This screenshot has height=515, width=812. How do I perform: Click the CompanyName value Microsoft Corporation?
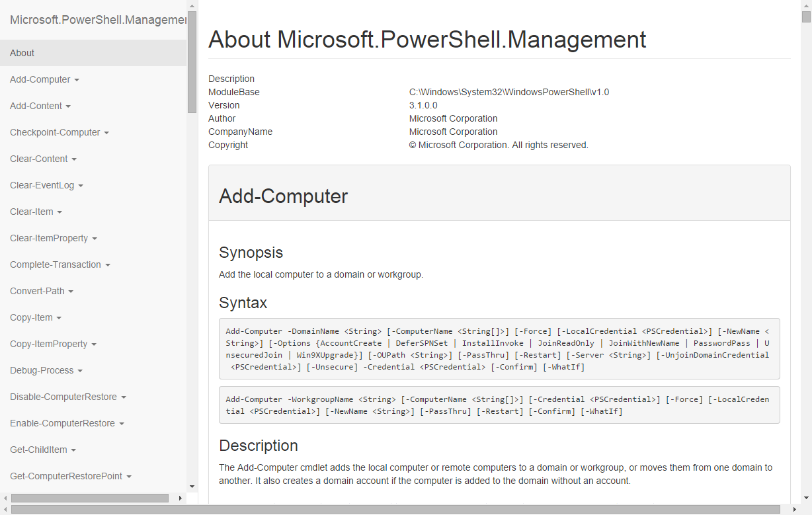[454, 132]
